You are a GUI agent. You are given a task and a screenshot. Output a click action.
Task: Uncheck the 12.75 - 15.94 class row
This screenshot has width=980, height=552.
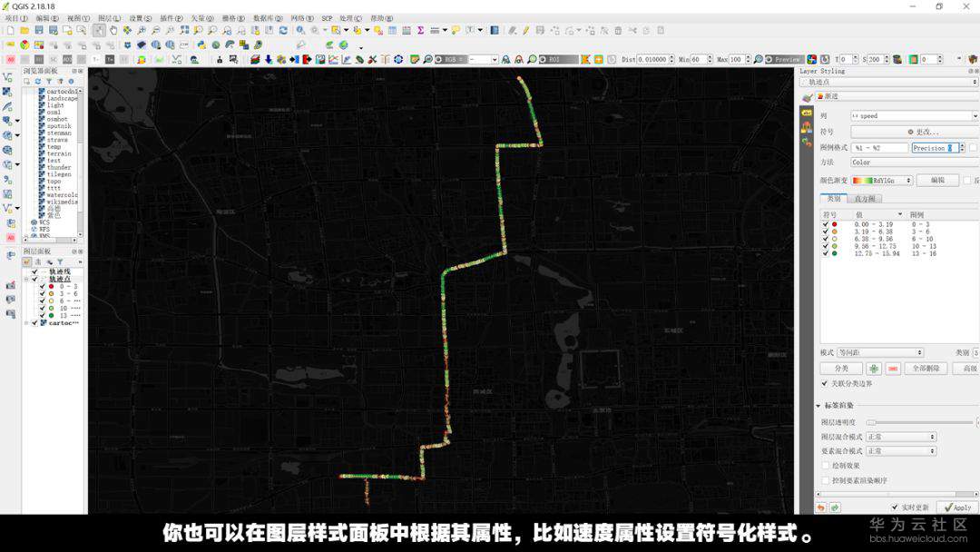pos(825,254)
